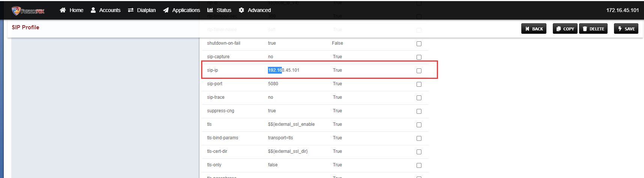Click the tls-cert-dir value $${external_ssl_dir}

pos(288,151)
